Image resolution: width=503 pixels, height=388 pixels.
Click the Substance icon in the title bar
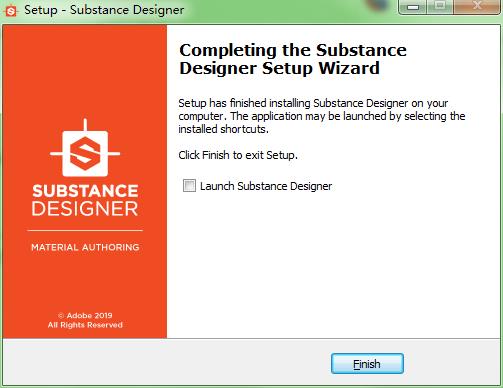11,10
